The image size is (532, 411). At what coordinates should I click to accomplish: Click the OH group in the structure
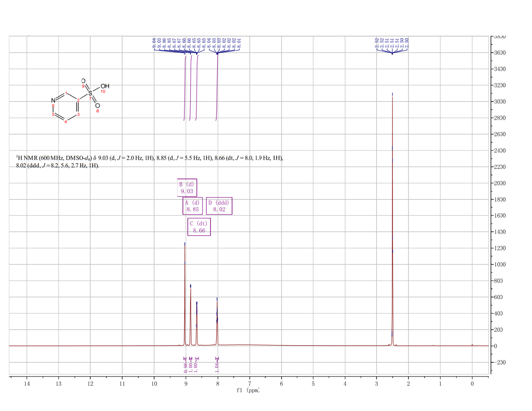tap(105, 86)
